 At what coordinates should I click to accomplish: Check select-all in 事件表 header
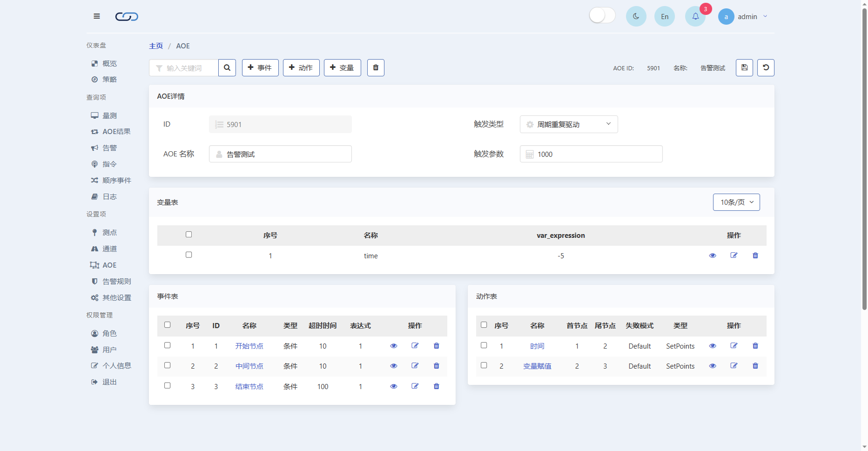168,325
